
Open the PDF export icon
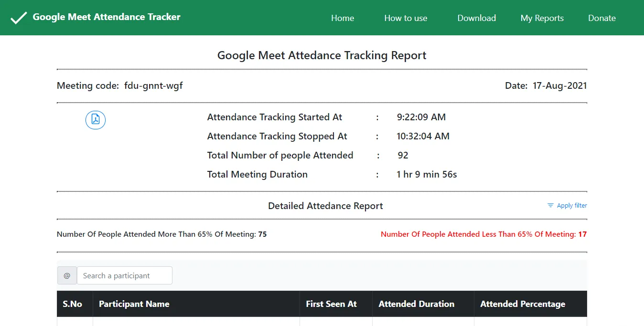95,120
